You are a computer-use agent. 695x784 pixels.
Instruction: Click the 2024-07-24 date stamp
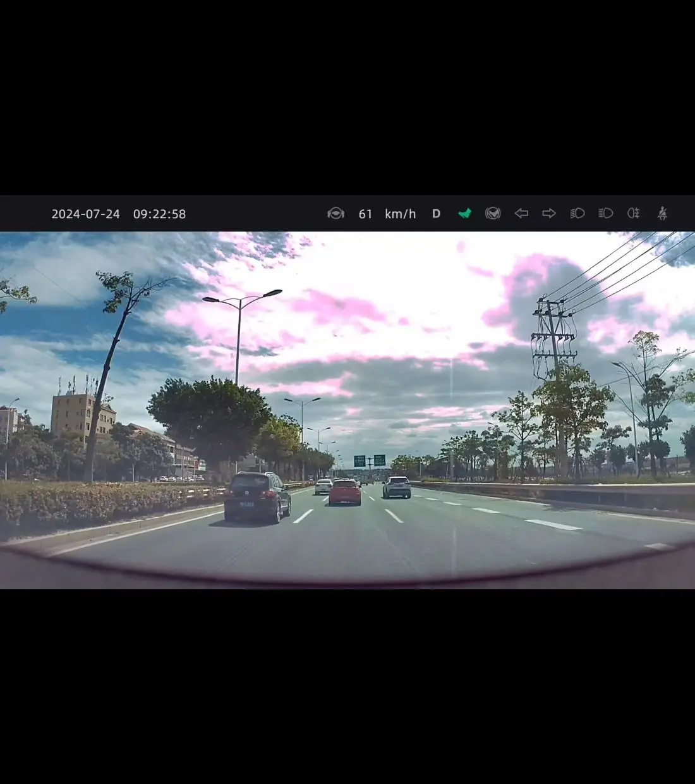(85, 214)
